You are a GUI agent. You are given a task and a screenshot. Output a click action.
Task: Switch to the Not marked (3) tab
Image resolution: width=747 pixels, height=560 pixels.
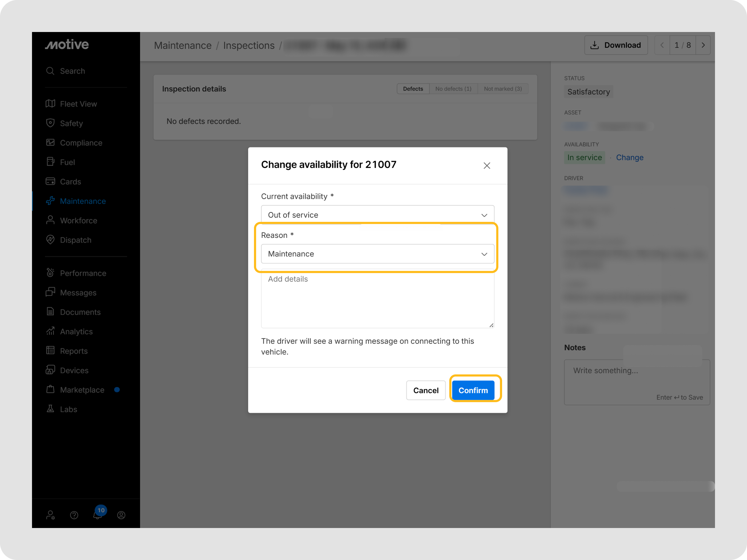[503, 89]
